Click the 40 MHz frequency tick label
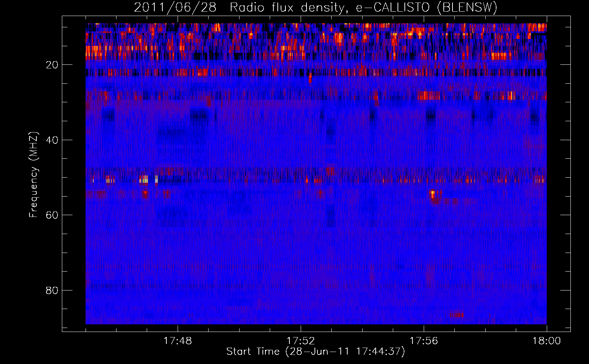 click(x=52, y=140)
